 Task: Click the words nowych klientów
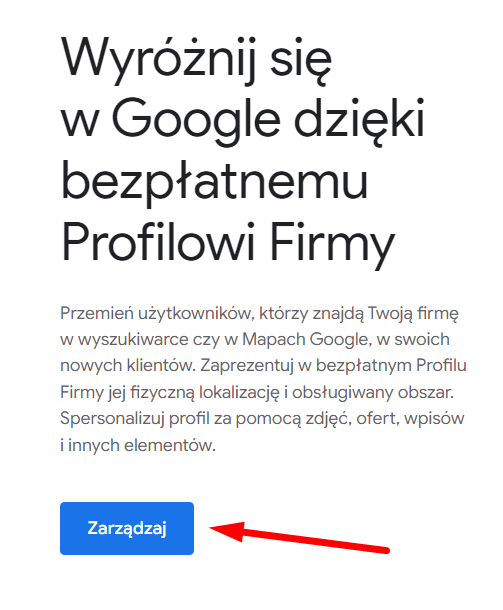(x=128, y=365)
